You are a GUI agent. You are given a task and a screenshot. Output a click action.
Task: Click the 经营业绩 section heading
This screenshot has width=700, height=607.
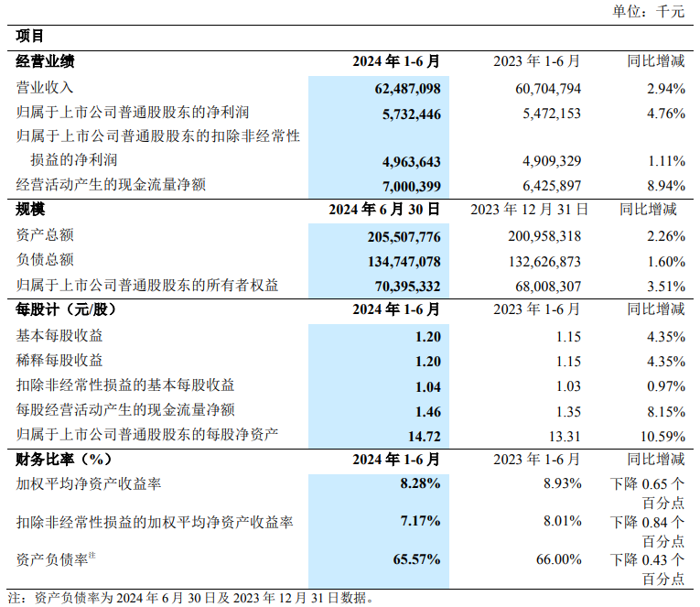[x=45, y=61]
